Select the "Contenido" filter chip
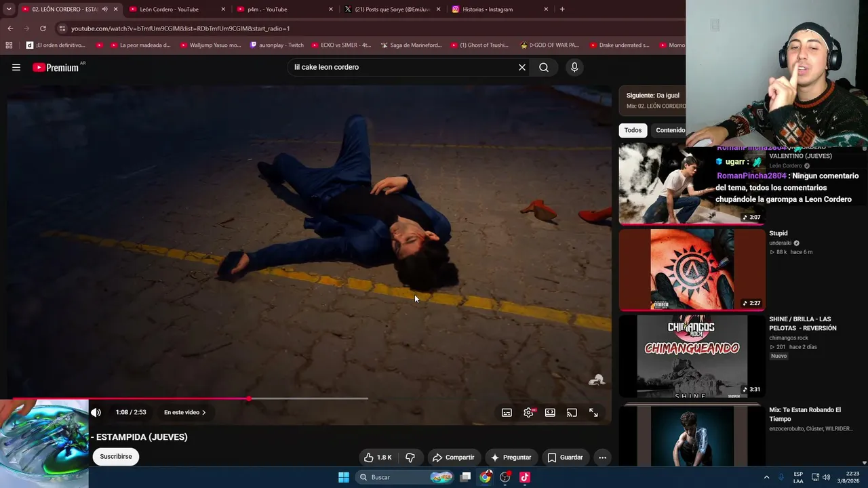 (670, 130)
